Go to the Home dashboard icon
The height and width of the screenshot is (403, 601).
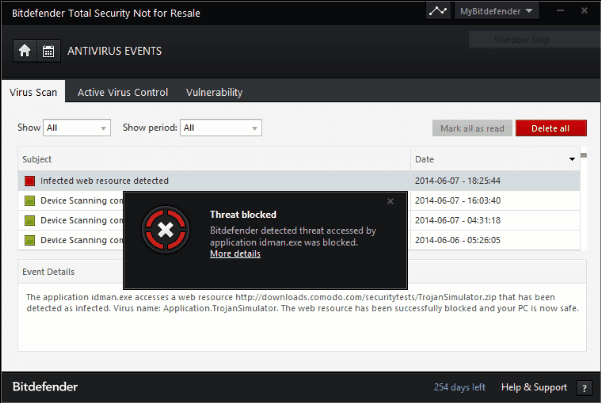pos(25,51)
